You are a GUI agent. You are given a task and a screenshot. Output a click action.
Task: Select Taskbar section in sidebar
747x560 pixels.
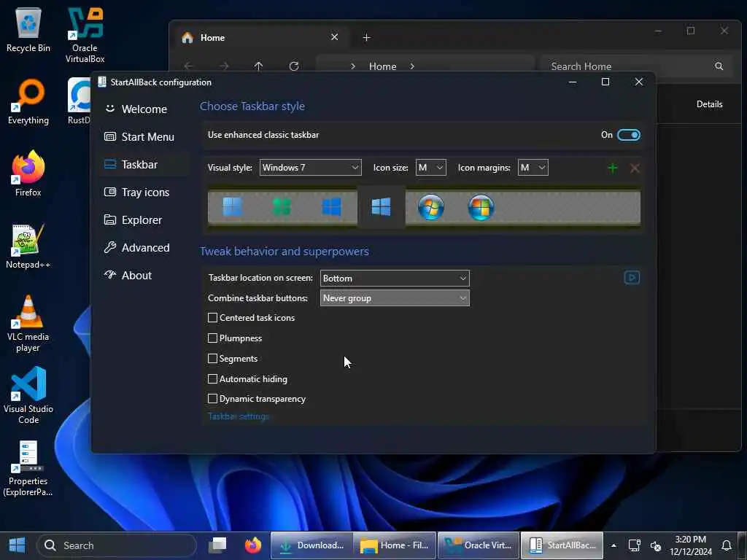[x=144, y=164]
